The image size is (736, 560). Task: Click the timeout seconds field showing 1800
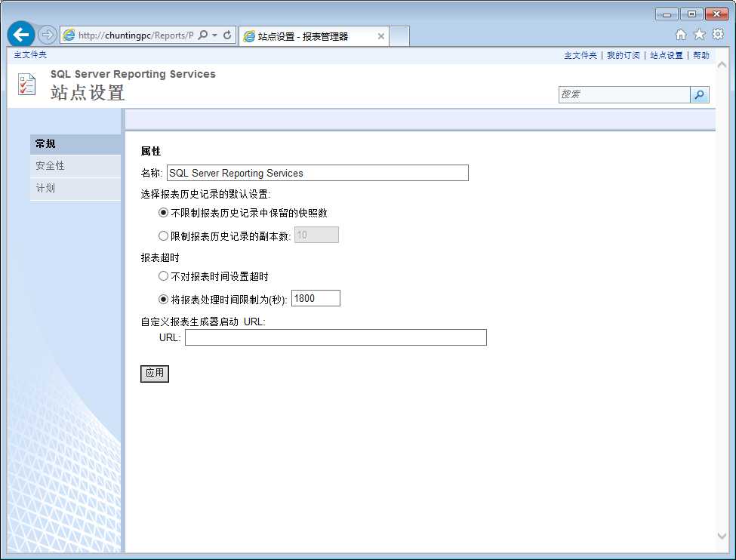click(x=316, y=298)
